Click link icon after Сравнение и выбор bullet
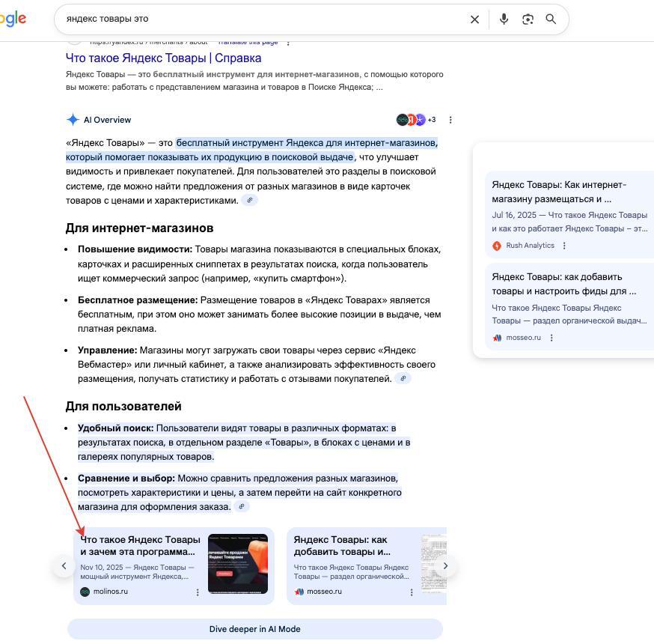The height and width of the screenshot is (644, 654). point(241,507)
